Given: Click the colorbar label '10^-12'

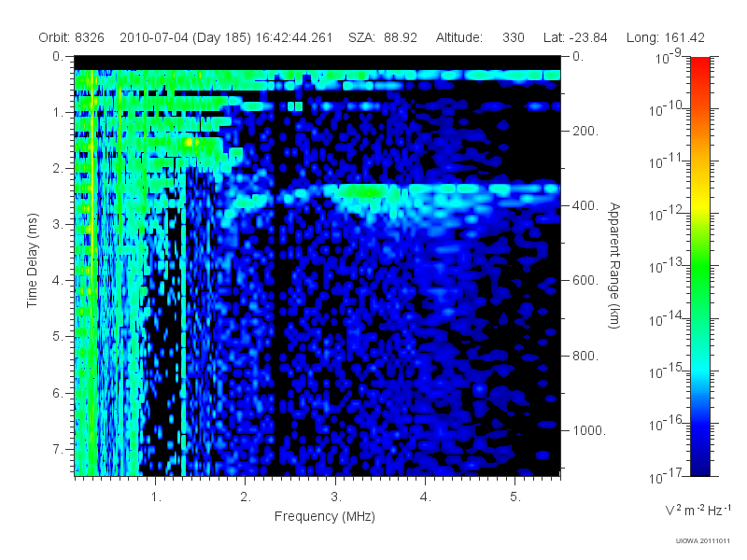Looking at the screenshot, I should tap(667, 214).
